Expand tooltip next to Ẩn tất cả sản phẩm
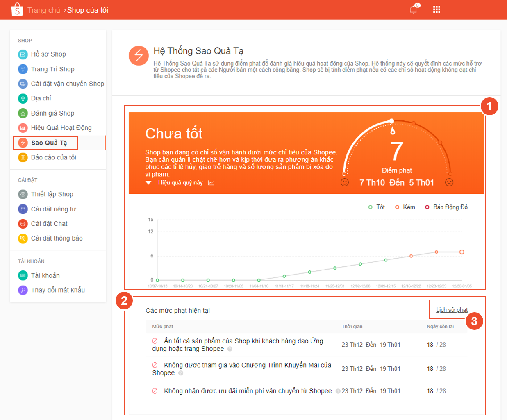 coord(230,349)
